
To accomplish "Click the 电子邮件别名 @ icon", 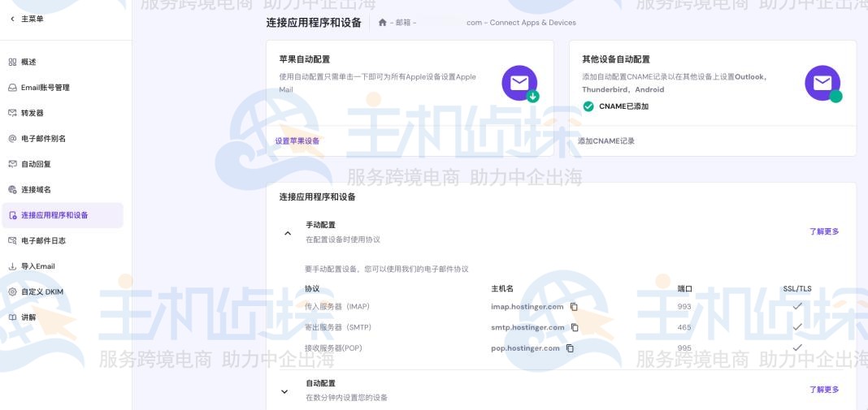I will (12, 138).
